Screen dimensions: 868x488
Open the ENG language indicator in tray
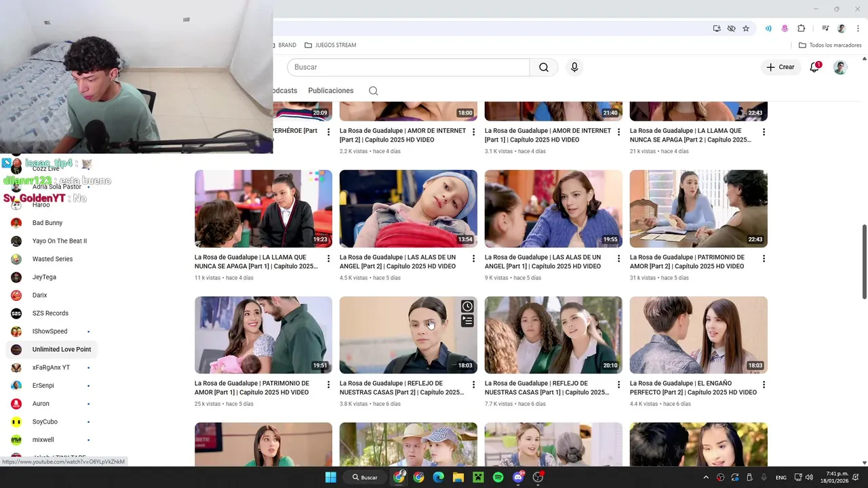coord(781,478)
